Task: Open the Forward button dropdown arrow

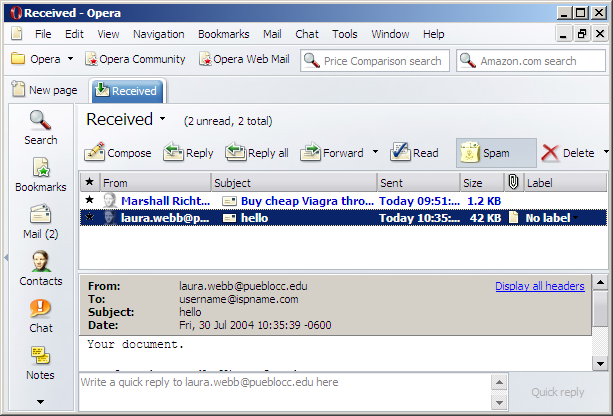Action: click(375, 153)
